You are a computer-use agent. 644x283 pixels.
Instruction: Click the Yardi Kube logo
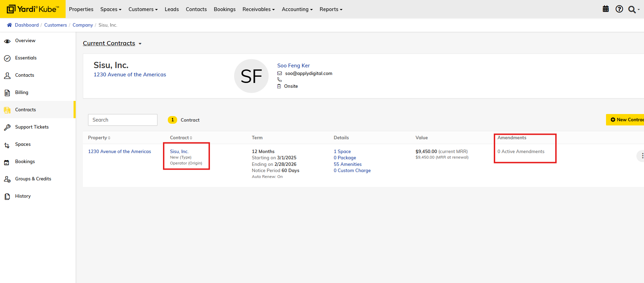[33, 9]
